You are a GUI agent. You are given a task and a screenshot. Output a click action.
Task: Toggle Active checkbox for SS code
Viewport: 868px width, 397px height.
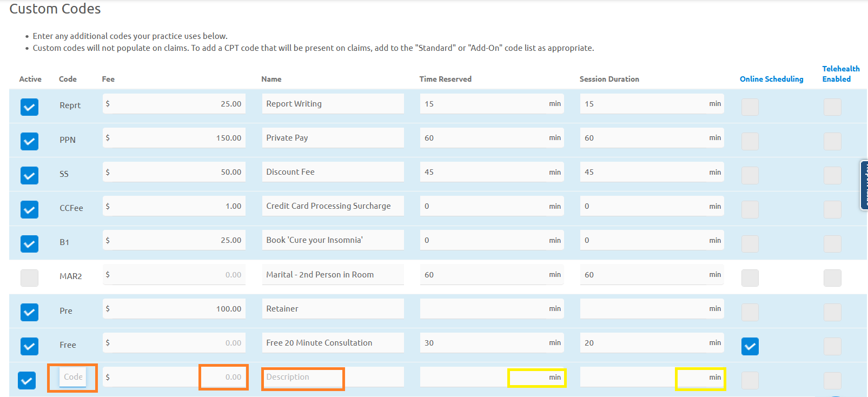click(29, 175)
